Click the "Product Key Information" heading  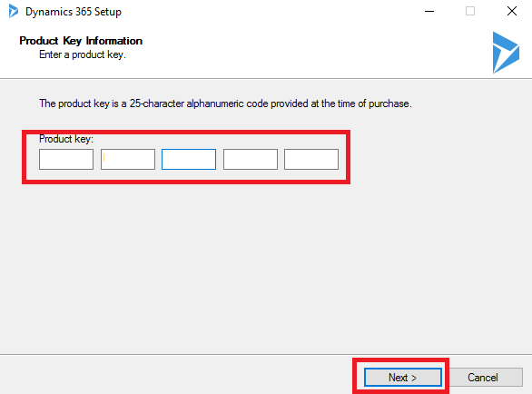click(x=81, y=41)
